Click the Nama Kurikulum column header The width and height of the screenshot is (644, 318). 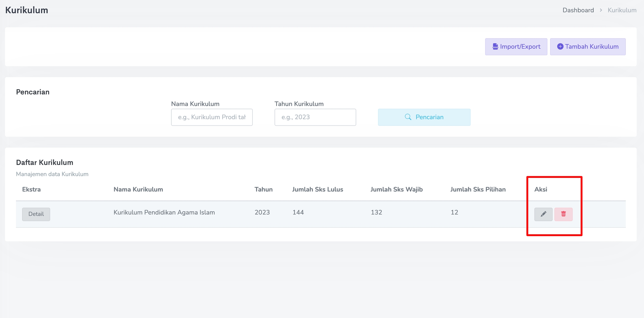[138, 190]
